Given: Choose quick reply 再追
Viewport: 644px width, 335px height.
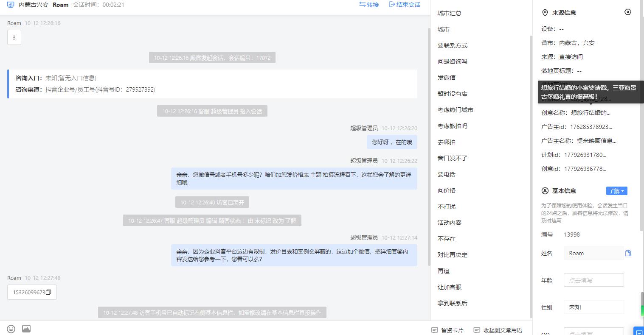Looking at the screenshot, I should (x=444, y=271).
